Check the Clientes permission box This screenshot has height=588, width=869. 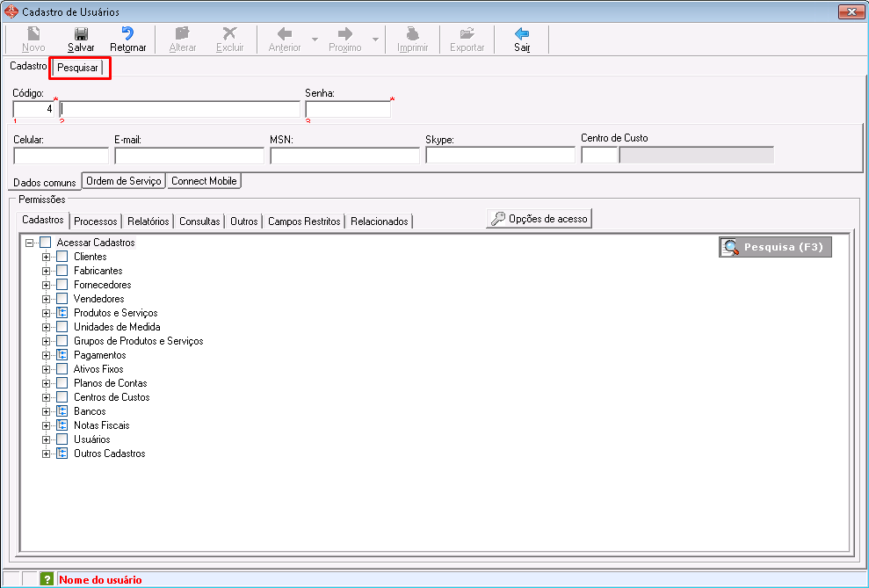click(62, 256)
